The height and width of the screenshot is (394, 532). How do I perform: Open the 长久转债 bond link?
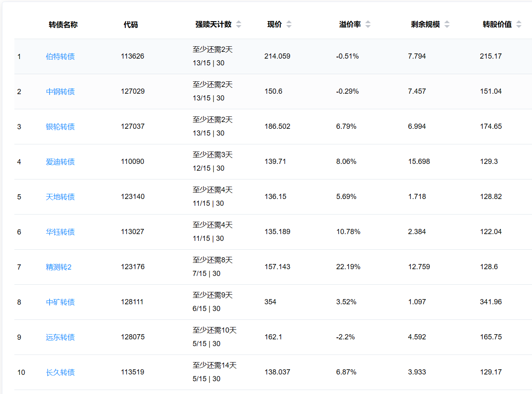point(60,372)
